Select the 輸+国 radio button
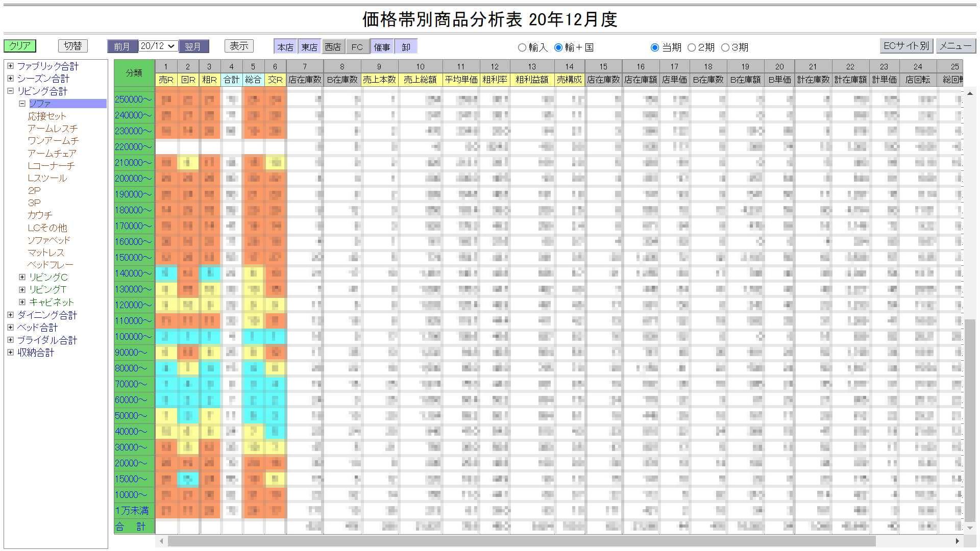Viewport: 980px width, 551px height. coord(558,47)
